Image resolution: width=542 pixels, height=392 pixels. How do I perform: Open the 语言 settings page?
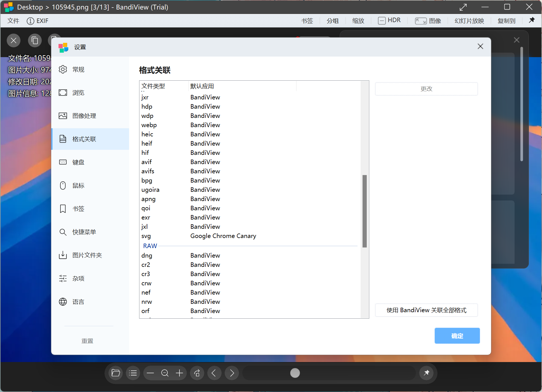click(90, 302)
